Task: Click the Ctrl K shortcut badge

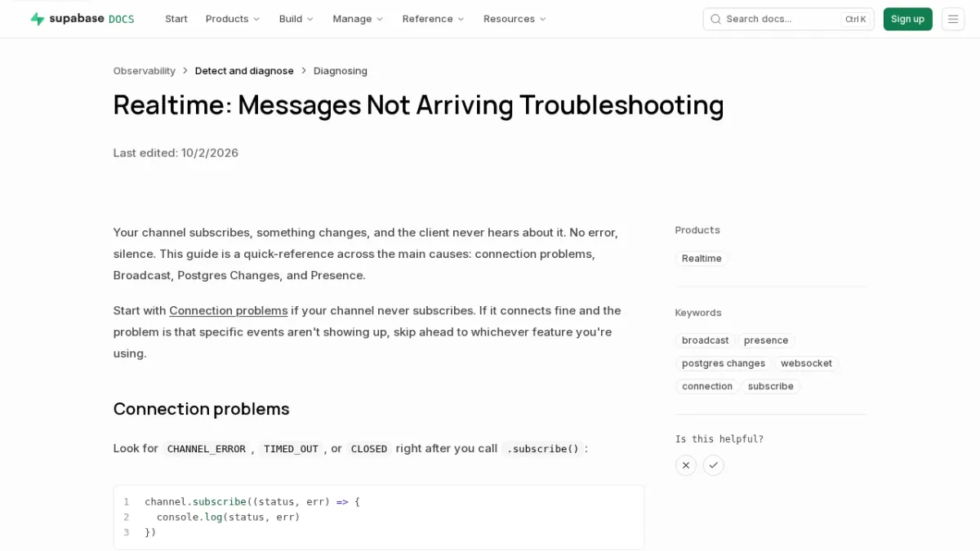Action: point(855,20)
